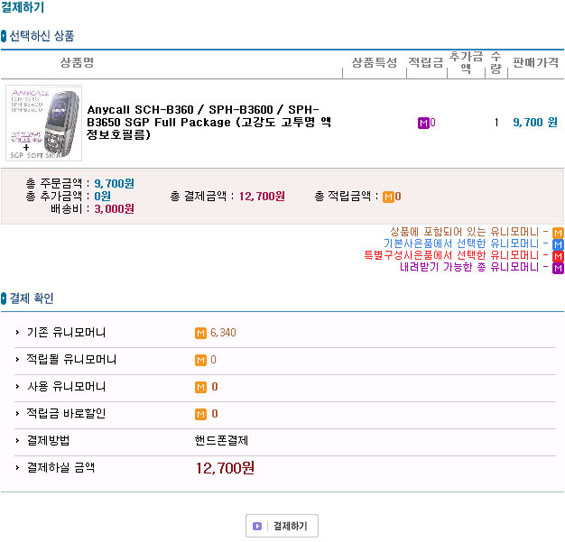Viewport: 565px width, 542px height.
Task: Click M icon in 사용 유니모머니 row
Action: 201,387
